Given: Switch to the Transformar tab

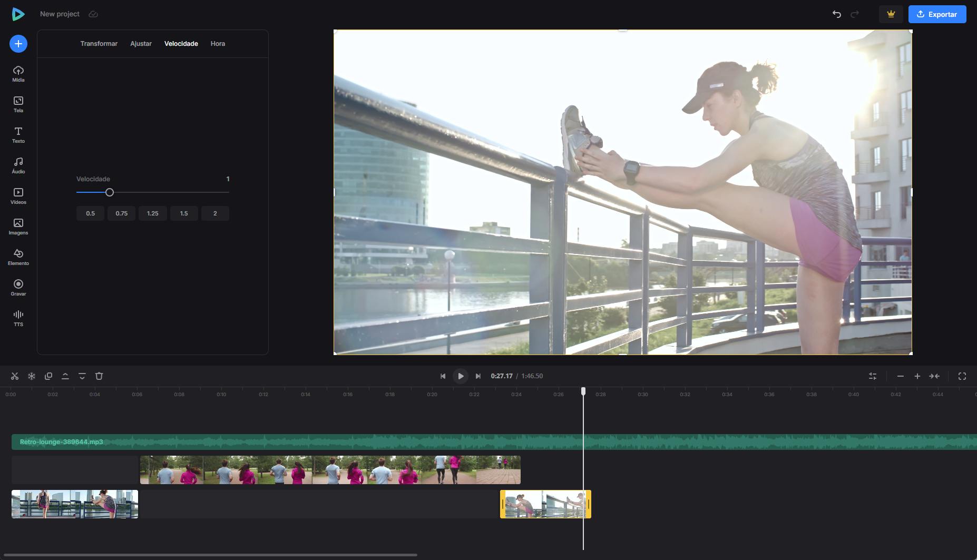Looking at the screenshot, I should click(99, 44).
